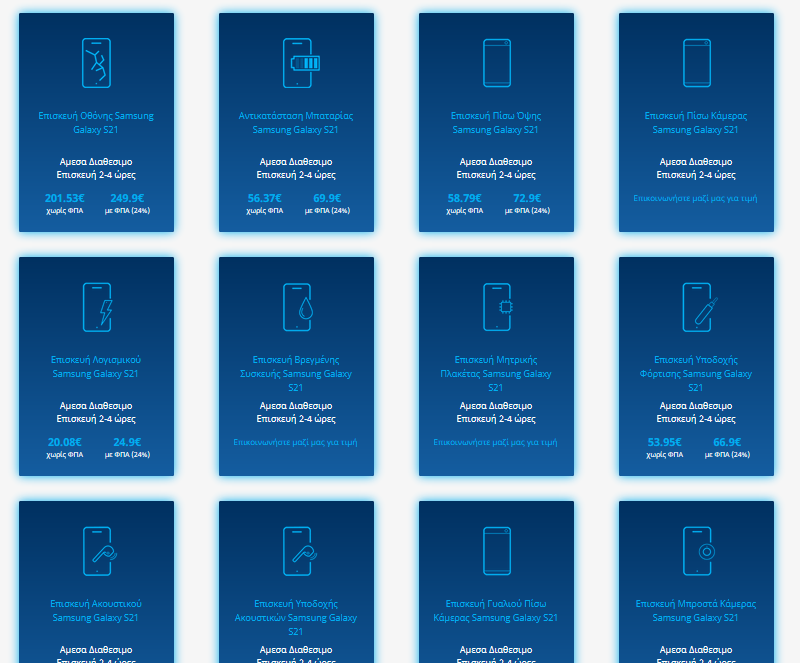Click the earpiece icon above Επισκευή Ακουστικού
Viewport: 800px width, 663px height.
point(99,551)
